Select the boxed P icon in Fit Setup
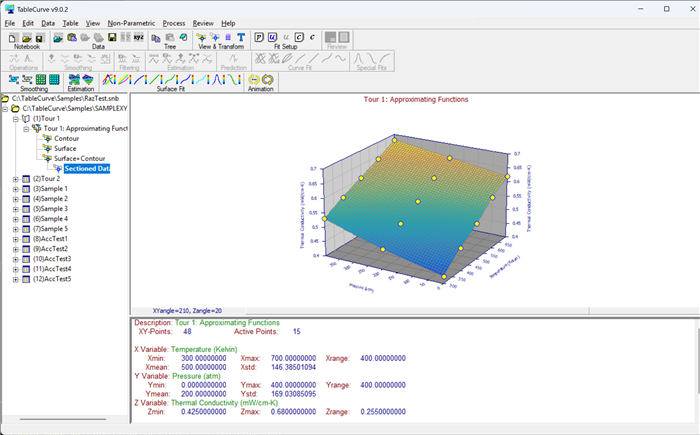This screenshot has height=435, width=700. (259, 38)
